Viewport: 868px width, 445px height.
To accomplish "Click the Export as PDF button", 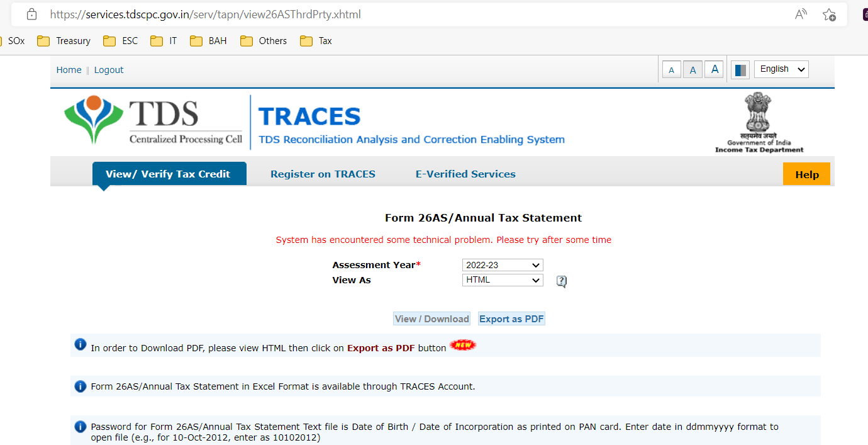I will [511, 319].
